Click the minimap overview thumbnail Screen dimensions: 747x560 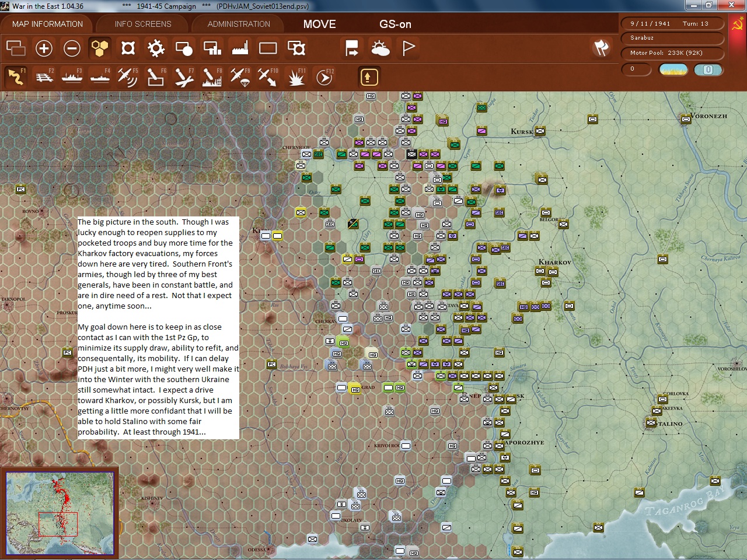coord(60,513)
